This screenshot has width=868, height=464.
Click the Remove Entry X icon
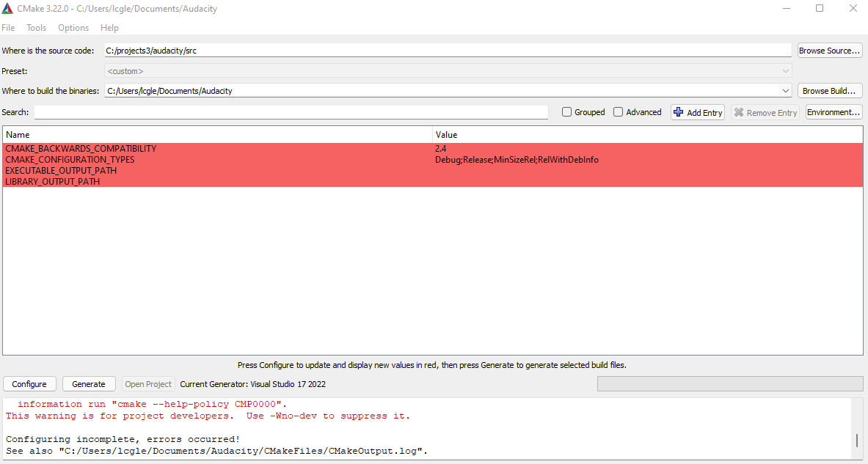tap(738, 111)
